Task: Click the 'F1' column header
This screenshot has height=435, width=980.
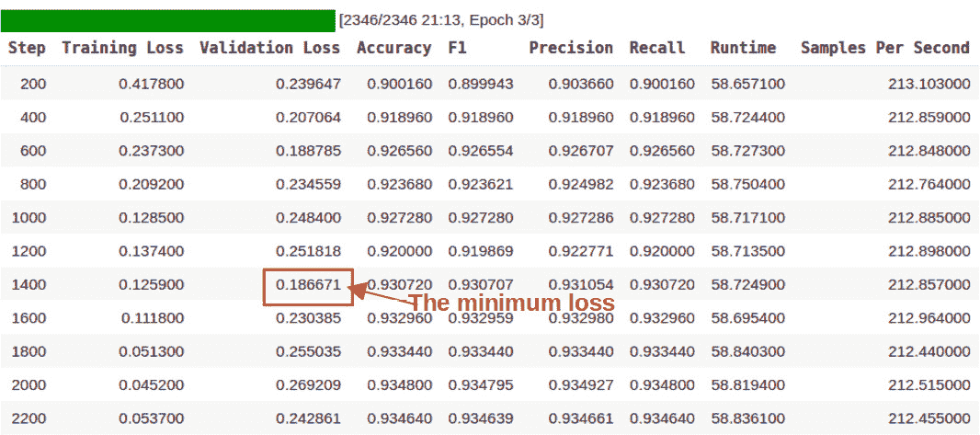Action: point(458,48)
